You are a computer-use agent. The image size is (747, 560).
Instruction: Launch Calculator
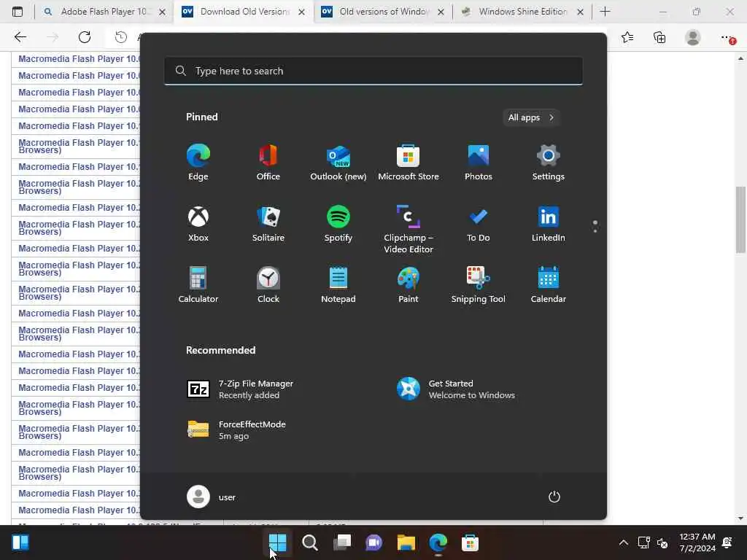[x=198, y=285]
